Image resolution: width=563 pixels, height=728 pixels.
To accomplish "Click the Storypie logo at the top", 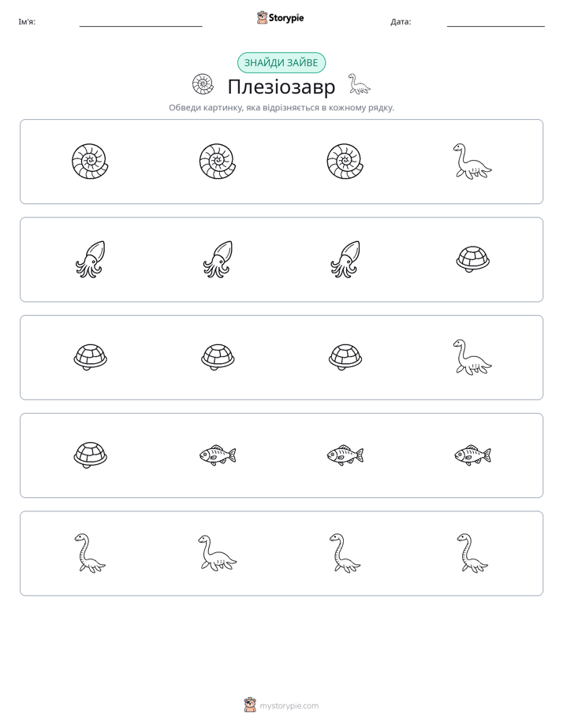I will tap(280, 17).
